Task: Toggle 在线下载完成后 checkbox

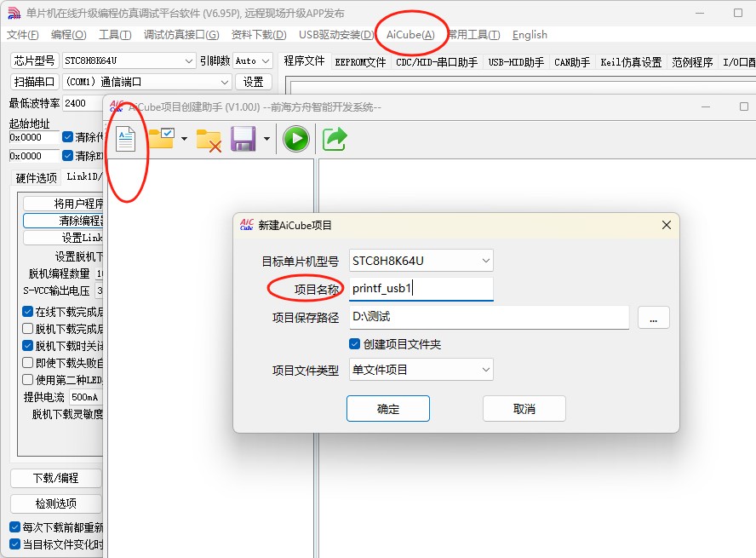Action: pos(28,312)
